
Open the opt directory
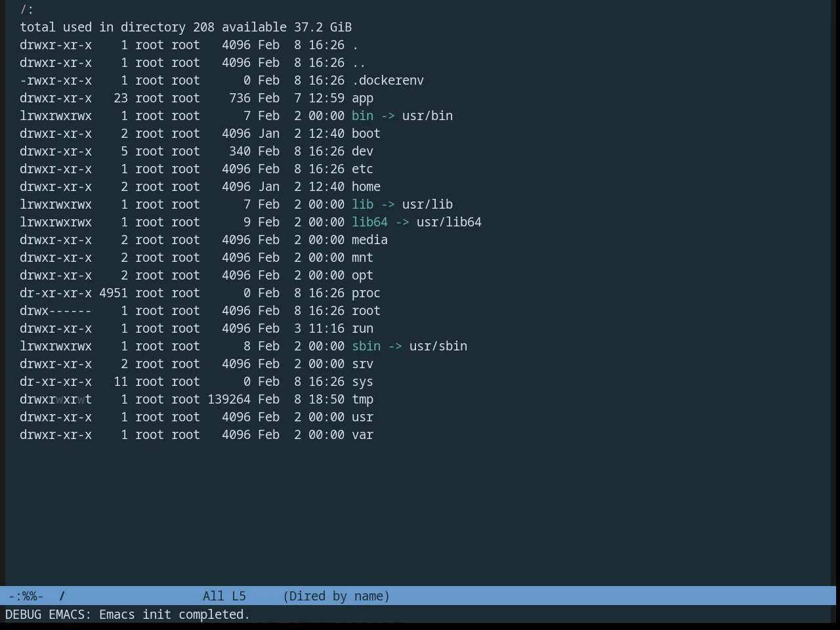point(362,276)
